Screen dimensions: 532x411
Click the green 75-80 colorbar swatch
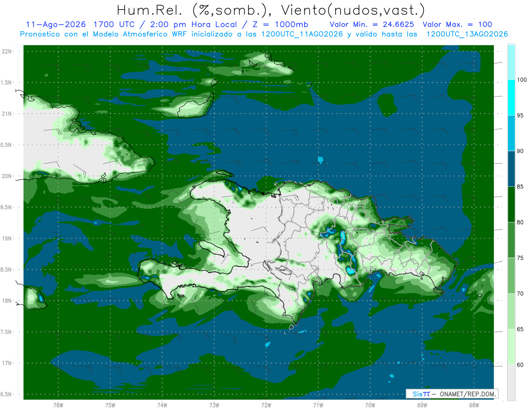[511, 240]
